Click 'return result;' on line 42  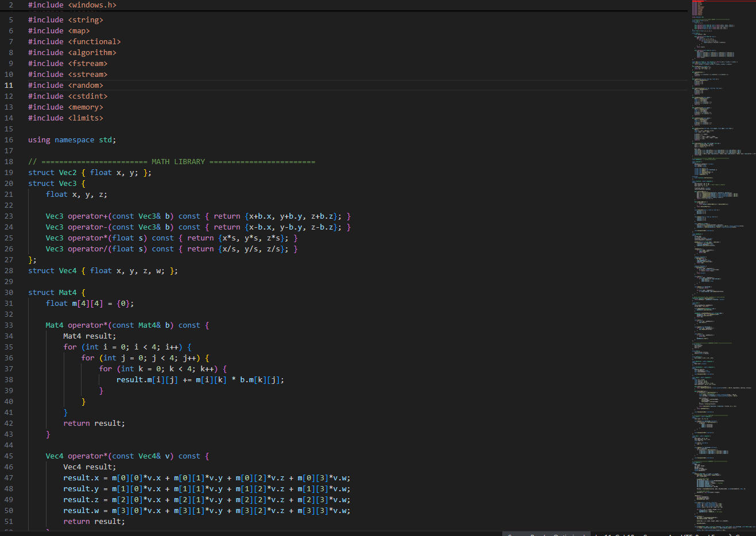(x=94, y=423)
